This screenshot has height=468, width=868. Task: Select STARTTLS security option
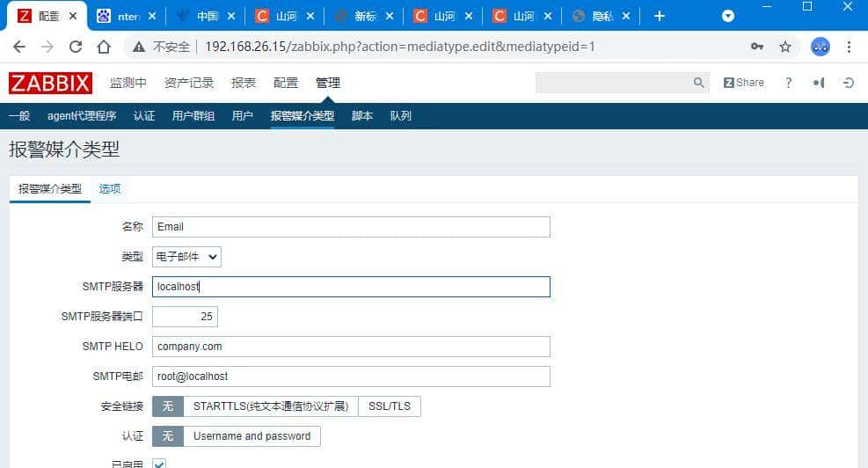pos(271,406)
